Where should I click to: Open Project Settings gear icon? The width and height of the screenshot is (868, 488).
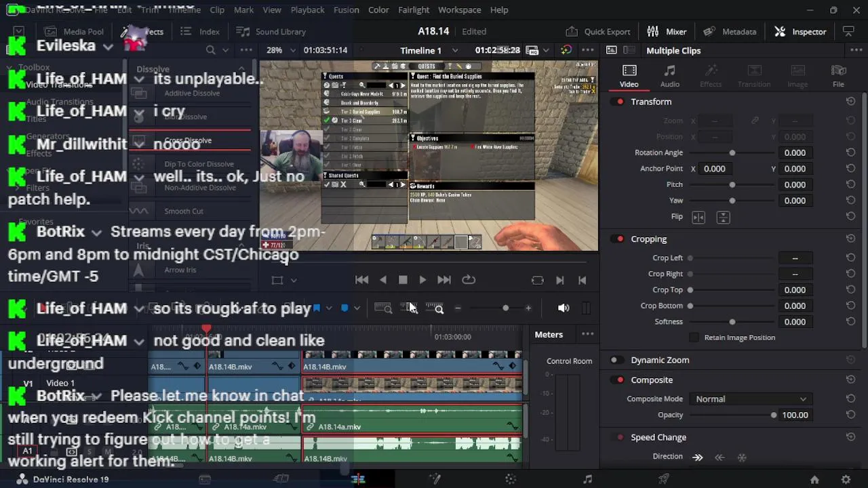(846, 479)
